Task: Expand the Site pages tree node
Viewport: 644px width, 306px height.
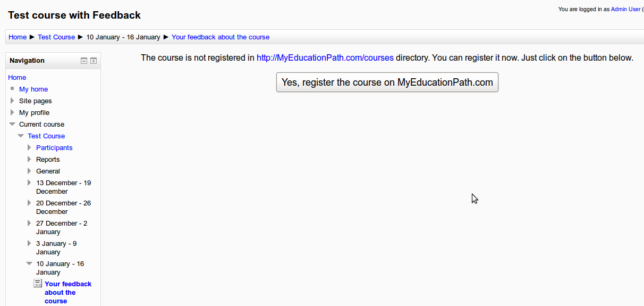Action: point(13,101)
